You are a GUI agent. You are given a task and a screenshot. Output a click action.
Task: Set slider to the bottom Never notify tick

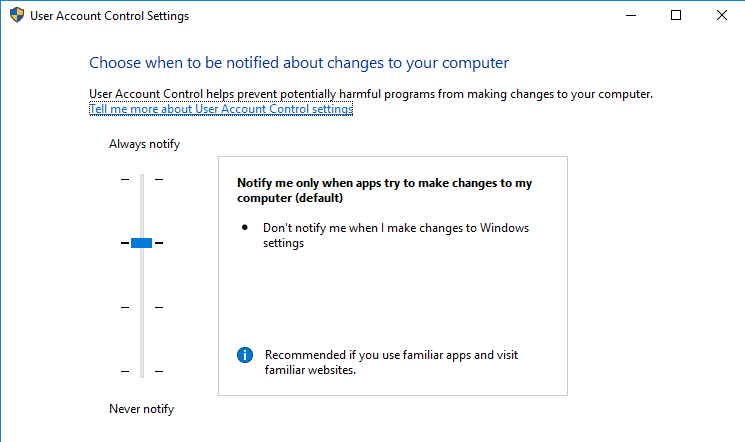tap(142, 371)
